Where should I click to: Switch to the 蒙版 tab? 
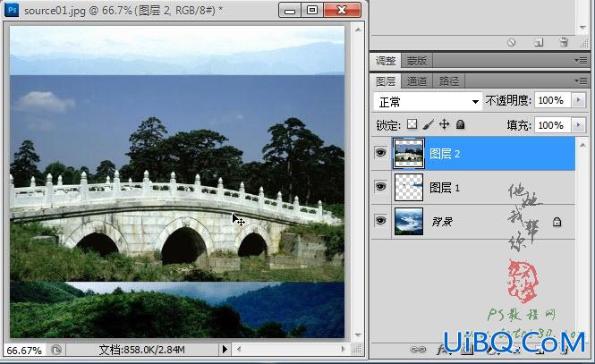tap(417, 61)
